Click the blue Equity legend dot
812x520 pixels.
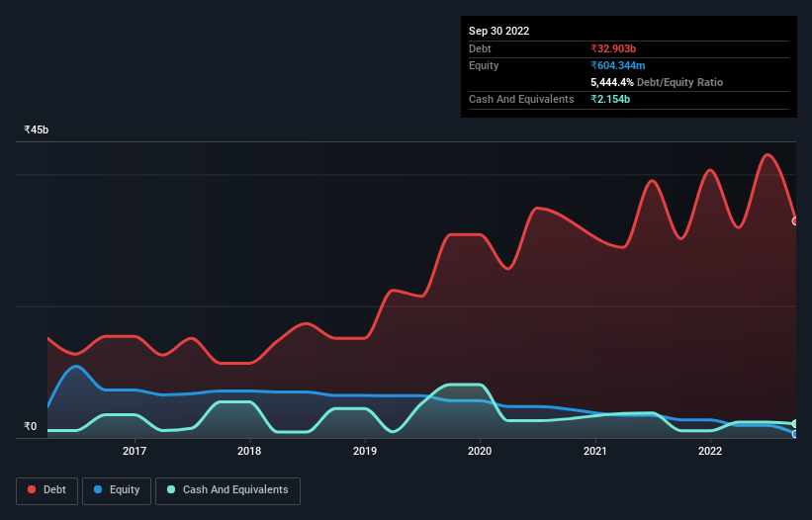pyautogui.click(x=98, y=489)
